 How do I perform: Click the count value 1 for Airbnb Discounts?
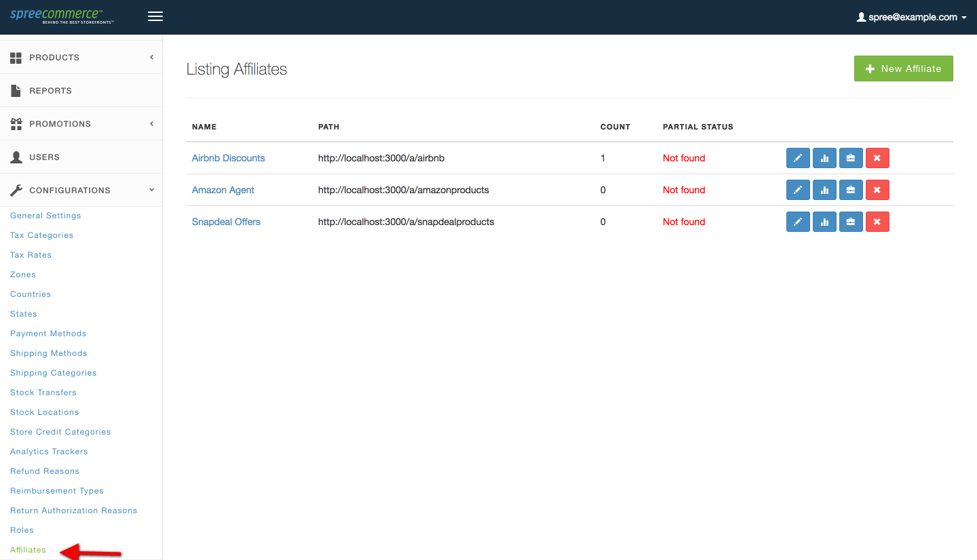click(603, 158)
